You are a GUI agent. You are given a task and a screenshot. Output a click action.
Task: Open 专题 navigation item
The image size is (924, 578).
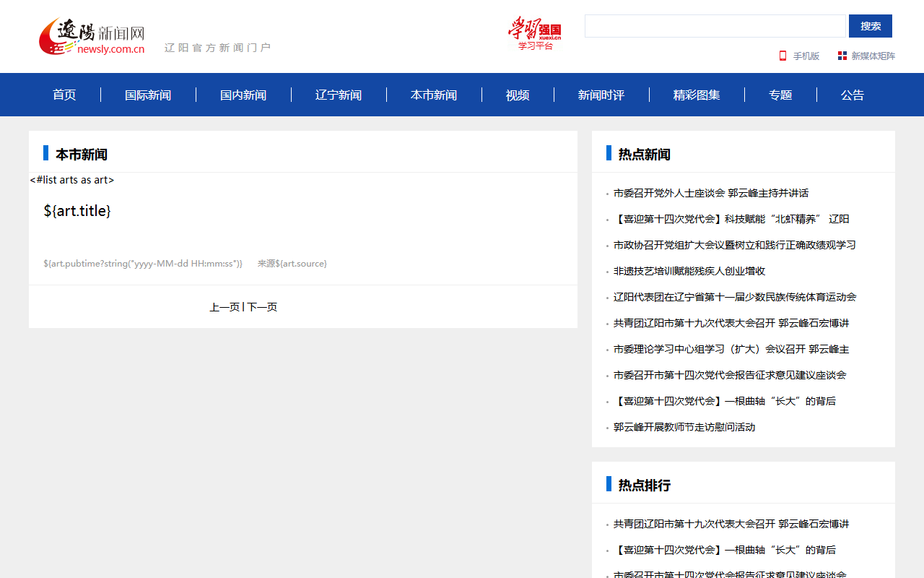[x=780, y=95]
